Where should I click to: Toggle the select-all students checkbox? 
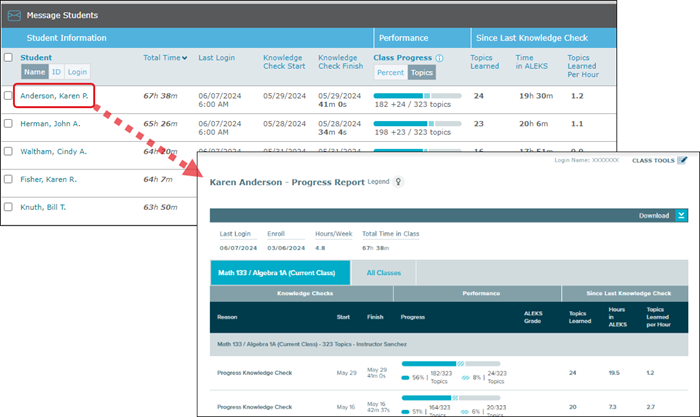coord(9,58)
